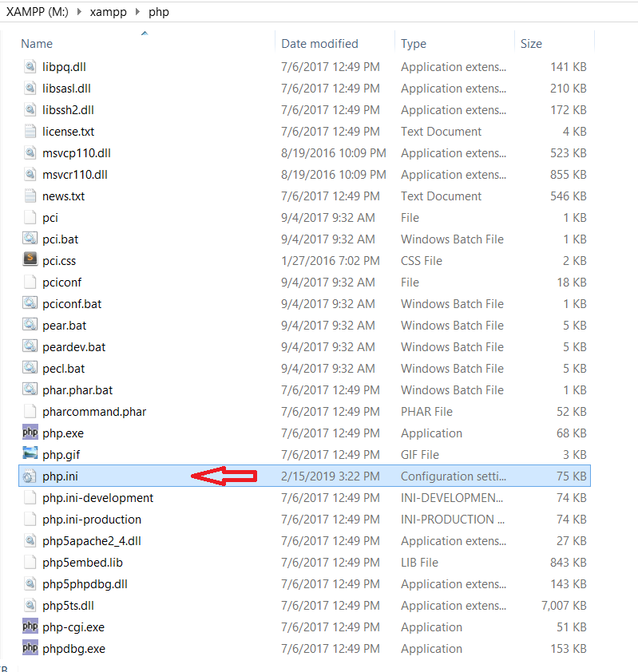Click the phar.phar.bat batch file icon
This screenshot has height=672, width=638.
click(30, 389)
